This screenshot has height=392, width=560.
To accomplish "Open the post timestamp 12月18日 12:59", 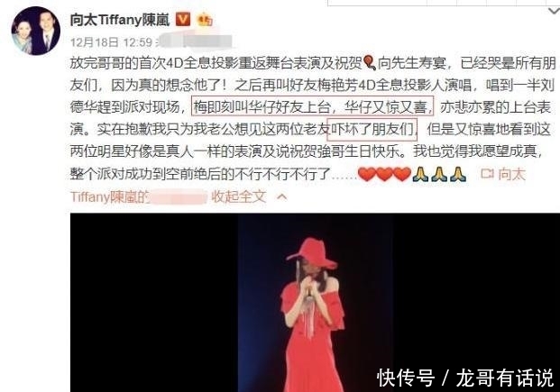I will tap(112, 42).
